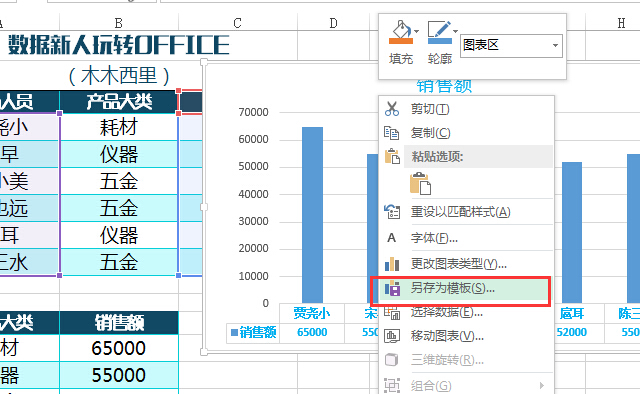Click the blue outline color bar

[x=440, y=41]
